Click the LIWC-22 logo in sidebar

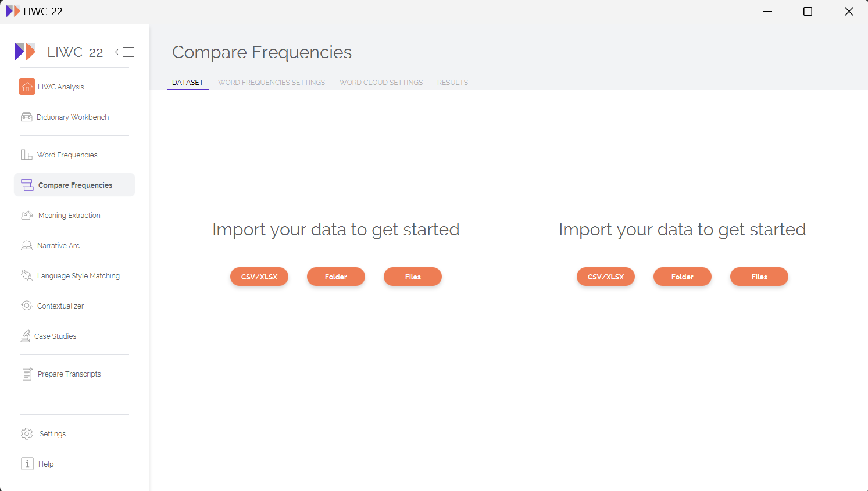coord(25,52)
